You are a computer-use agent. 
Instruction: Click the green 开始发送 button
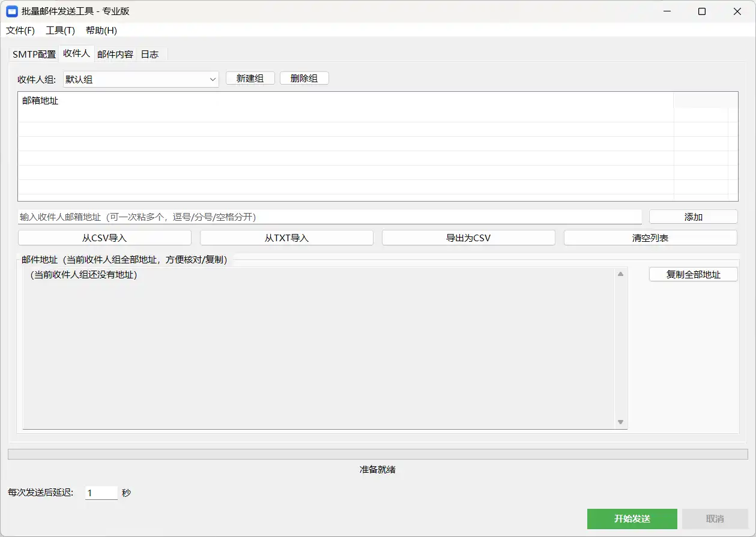click(x=632, y=519)
